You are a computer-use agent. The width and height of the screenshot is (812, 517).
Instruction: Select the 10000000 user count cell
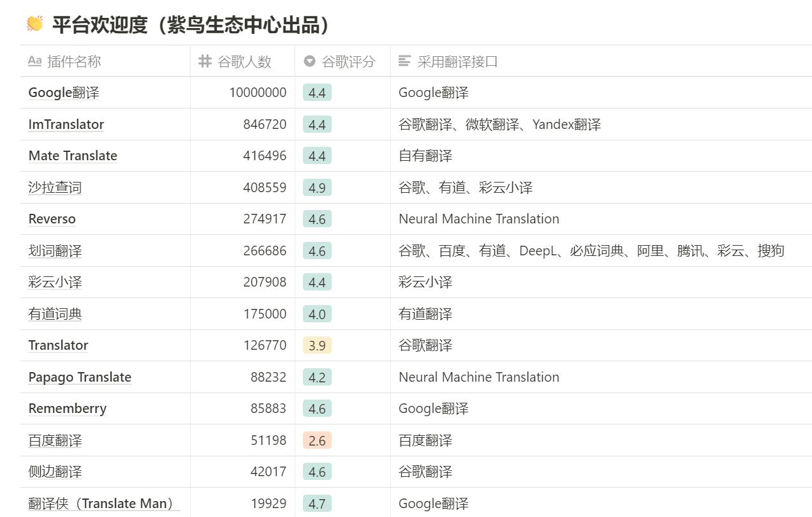(x=258, y=93)
